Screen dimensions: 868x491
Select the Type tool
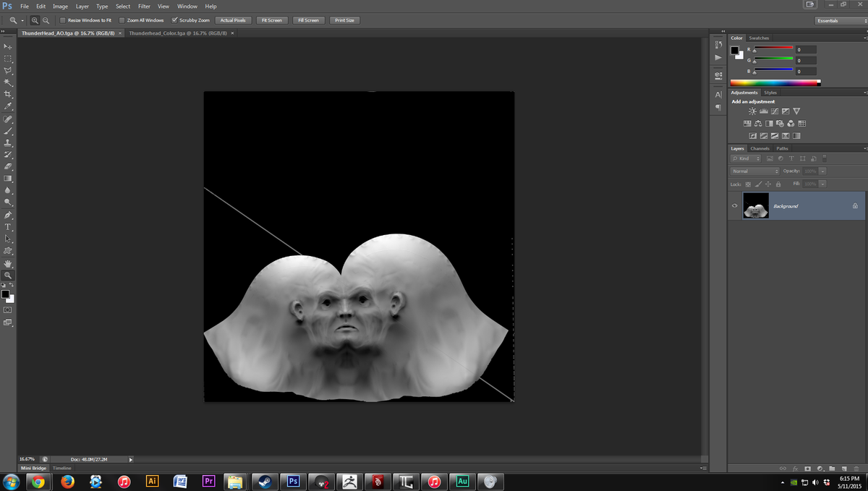click(x=8, y=227)
